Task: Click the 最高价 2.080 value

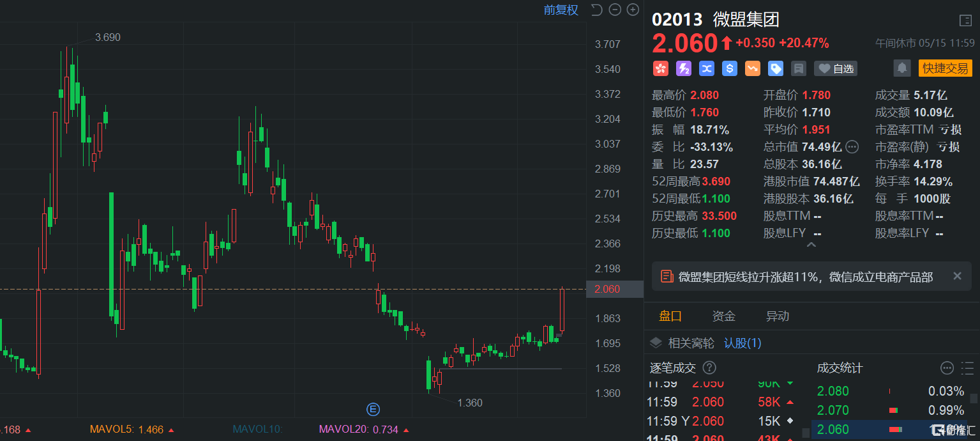Action: click(x=704, y=95)
